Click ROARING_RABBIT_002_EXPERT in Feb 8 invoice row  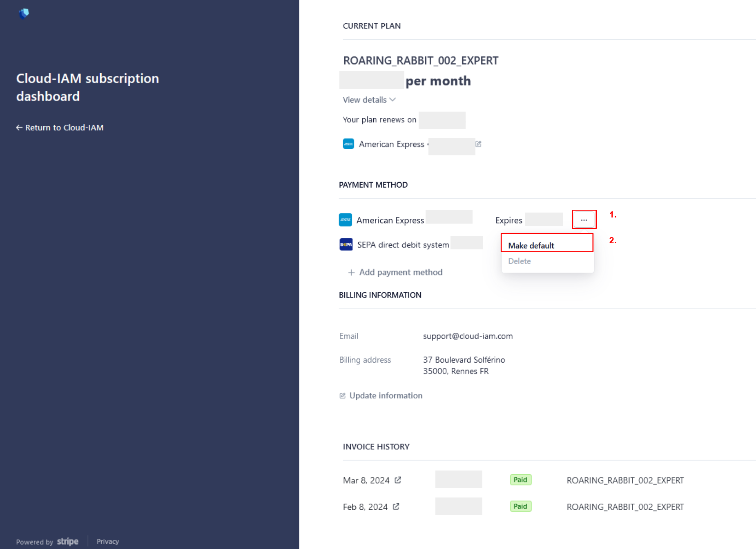625,507
